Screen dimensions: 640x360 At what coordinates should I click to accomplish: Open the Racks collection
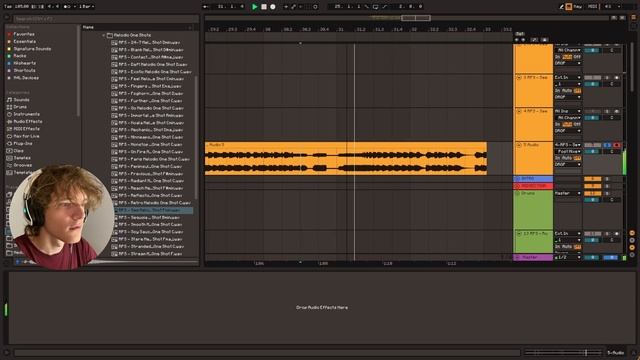tap(20, 56)
